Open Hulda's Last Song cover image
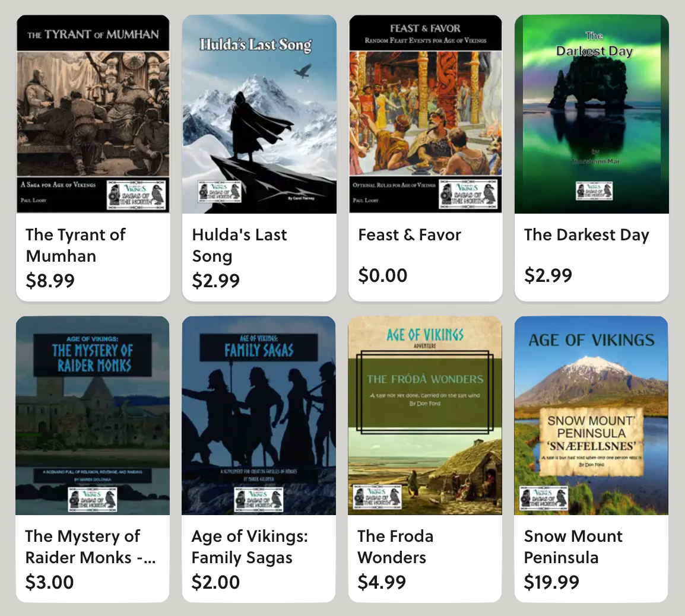Image resolution: width=685 pixels, height=616 pixels. coord(259,114)
